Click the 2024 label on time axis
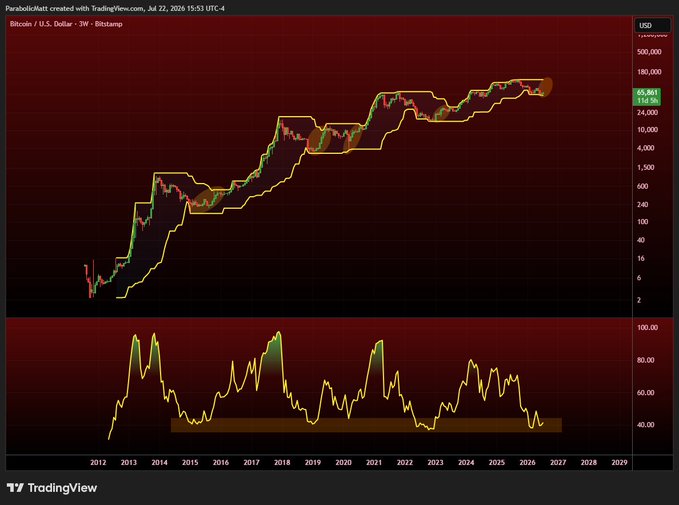Screen dimensions: 679x505 [466, 463]
